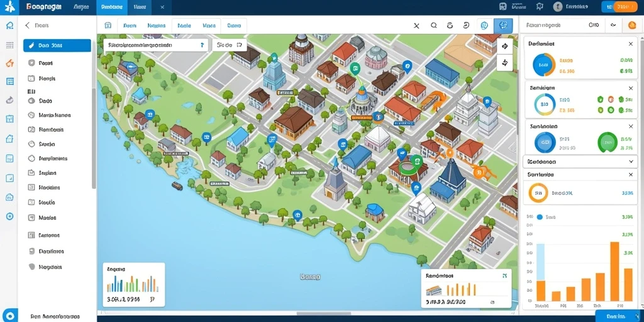Open the notification badge icon in the top bar

click(x=540, y=6)
